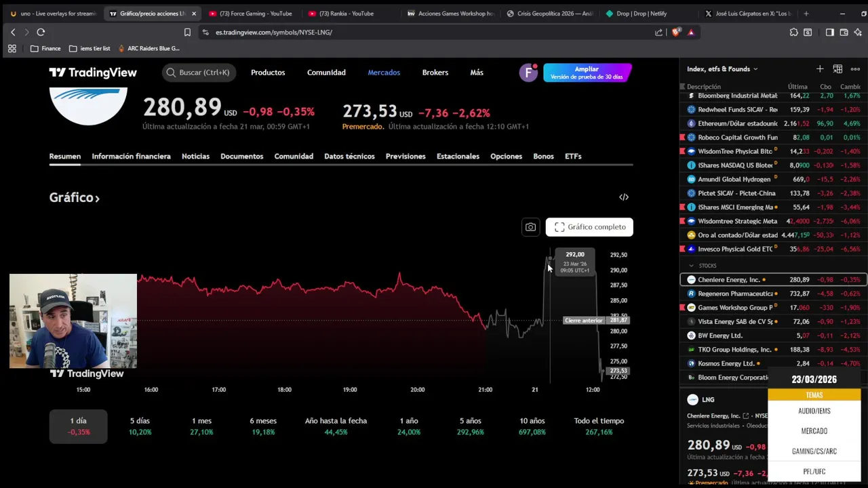Take a chart snapshot with the camera icon
Screen dimensions: 868x488
tap(530, 227)
